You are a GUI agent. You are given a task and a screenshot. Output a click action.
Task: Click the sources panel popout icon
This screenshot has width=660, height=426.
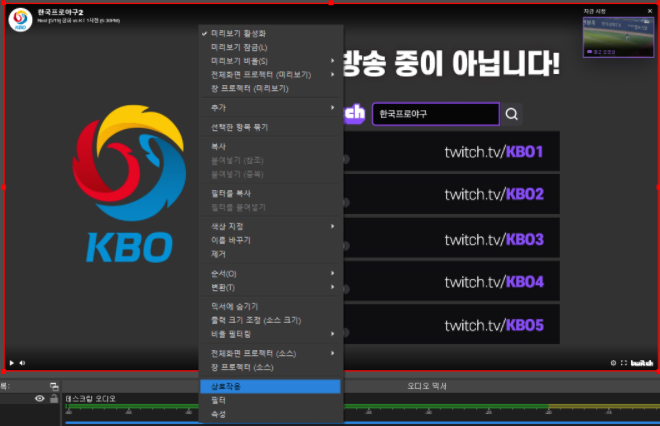tap(54, 386)
